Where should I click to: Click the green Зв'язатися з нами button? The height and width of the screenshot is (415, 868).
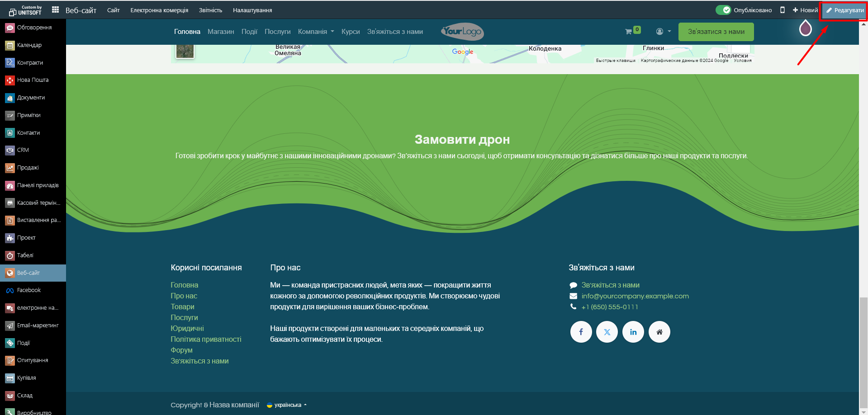716,32
